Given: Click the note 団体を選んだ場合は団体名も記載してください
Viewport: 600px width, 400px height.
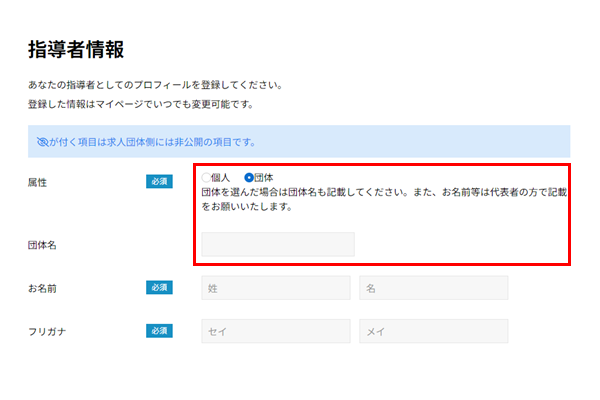Looking at the screenshot, I should (x=305, y=192).
